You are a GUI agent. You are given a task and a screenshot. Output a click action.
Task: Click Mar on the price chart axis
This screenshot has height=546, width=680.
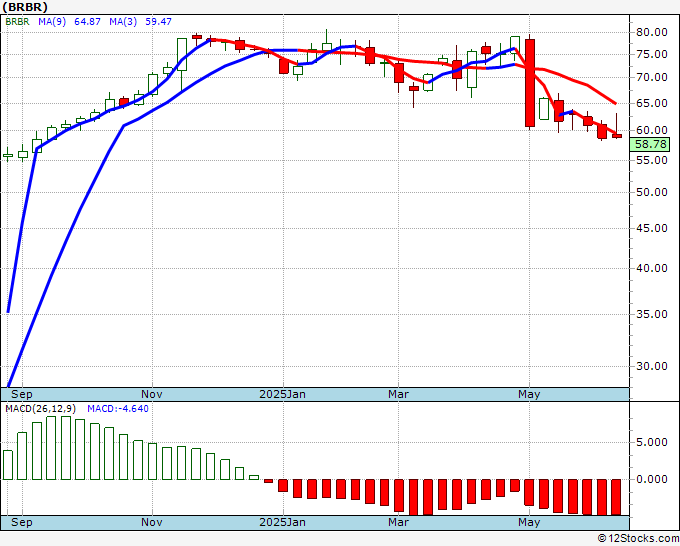click(398, 394)
